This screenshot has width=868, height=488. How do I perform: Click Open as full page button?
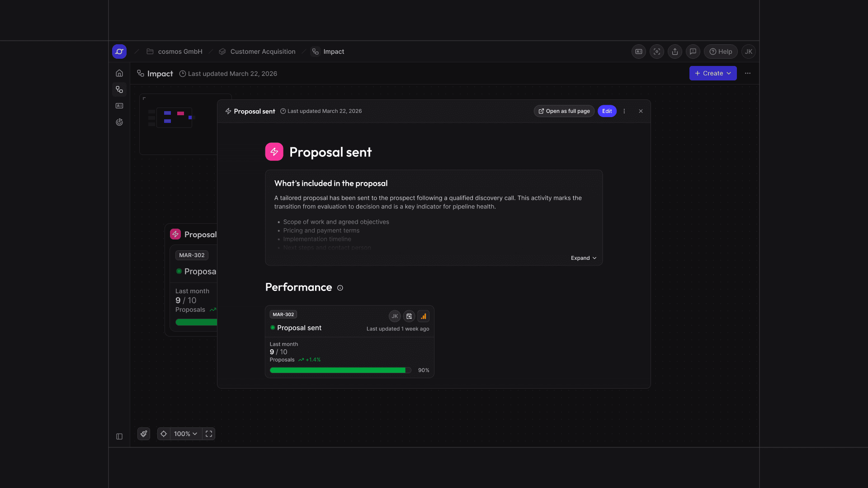(x=564, y=111)
